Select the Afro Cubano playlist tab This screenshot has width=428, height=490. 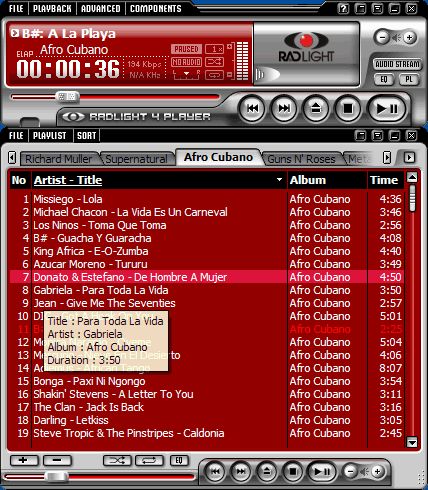click(x=218, y=157)
